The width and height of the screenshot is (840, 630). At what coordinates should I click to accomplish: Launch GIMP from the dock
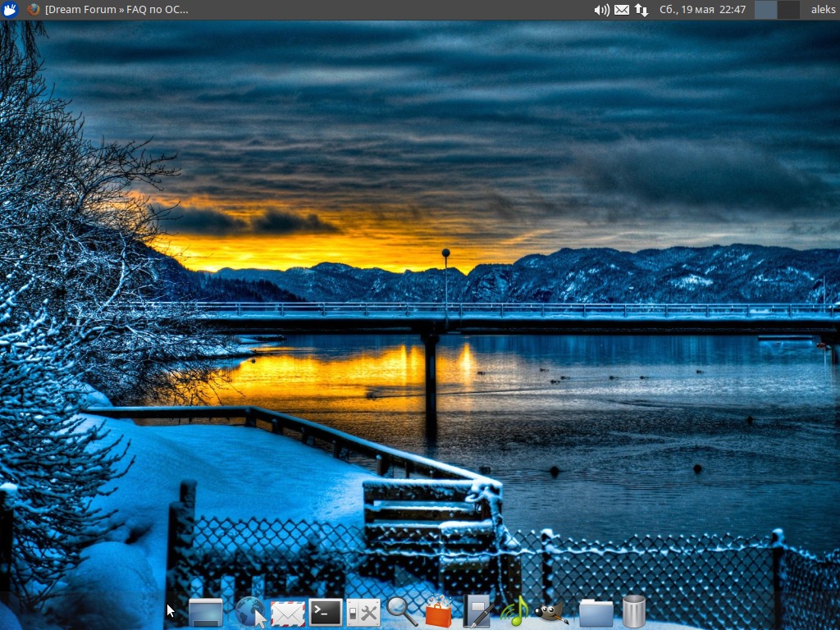point(552,612)
